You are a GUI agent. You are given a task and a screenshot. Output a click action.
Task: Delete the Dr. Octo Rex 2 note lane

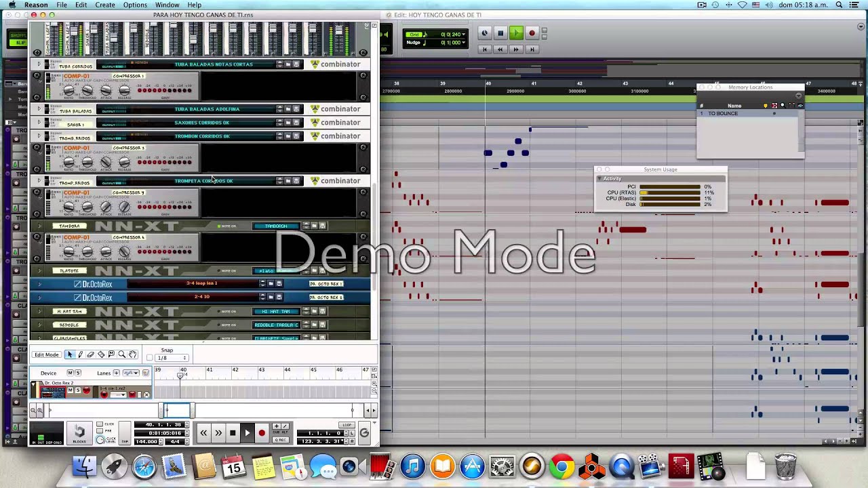point(146,394)
